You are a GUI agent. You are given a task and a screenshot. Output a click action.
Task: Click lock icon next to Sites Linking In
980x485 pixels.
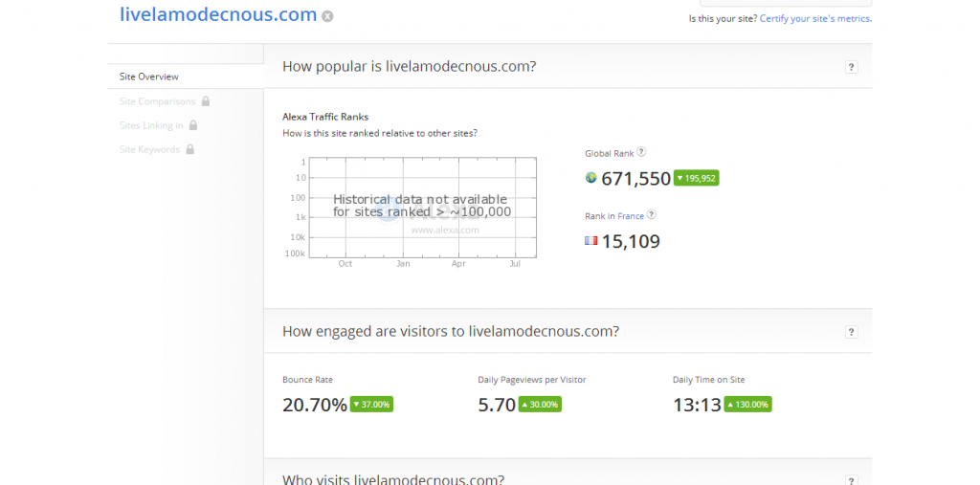(193, 125)
